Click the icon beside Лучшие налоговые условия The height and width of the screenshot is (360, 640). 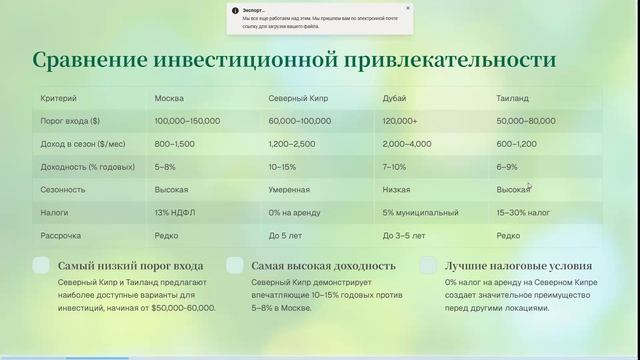coord(428,265)
